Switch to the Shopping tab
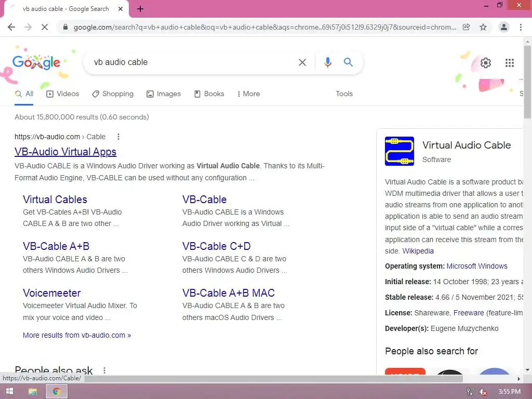This screenshot has height=399, width=532. point(113,94)
